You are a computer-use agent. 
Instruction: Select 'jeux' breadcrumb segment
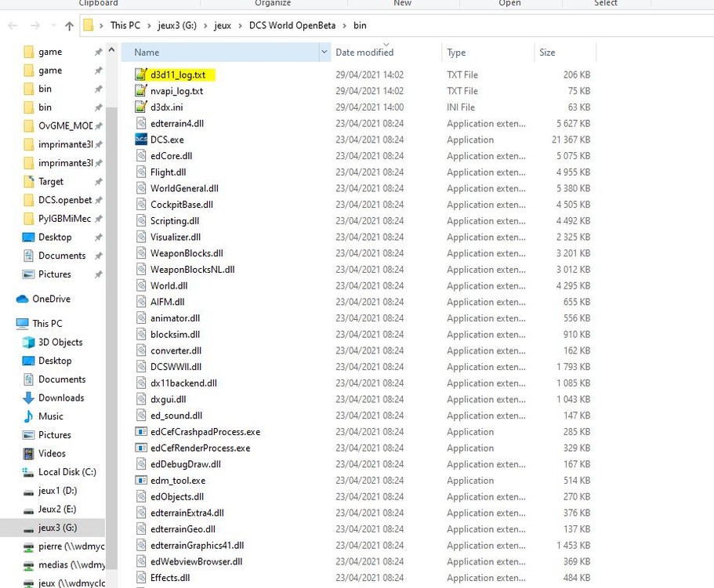[x=223, y=26]
